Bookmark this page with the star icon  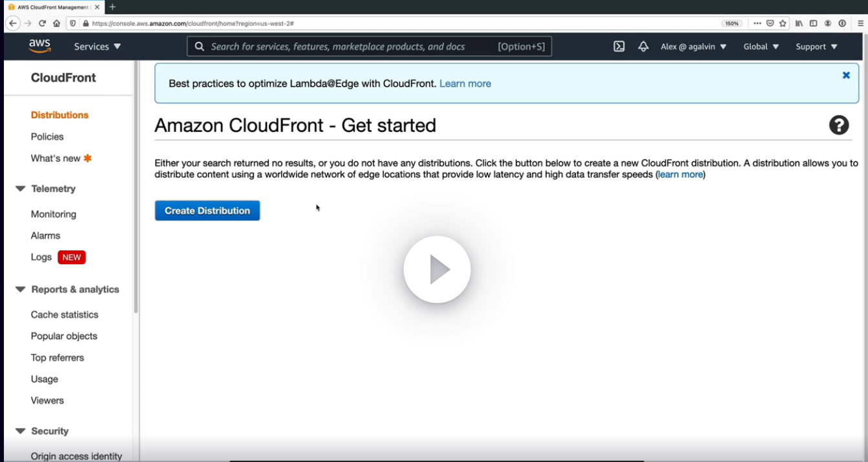click(x=783, y=23)
